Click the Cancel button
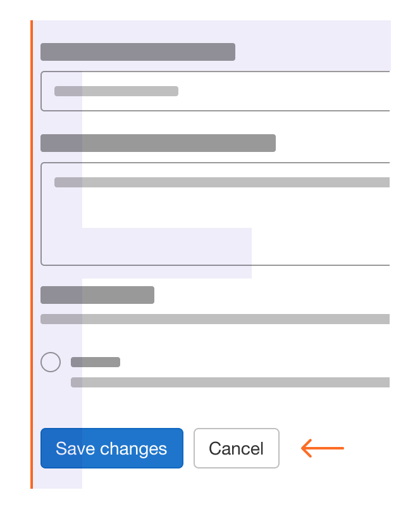Screen dimensions: 420x509 tap(237, 448)
